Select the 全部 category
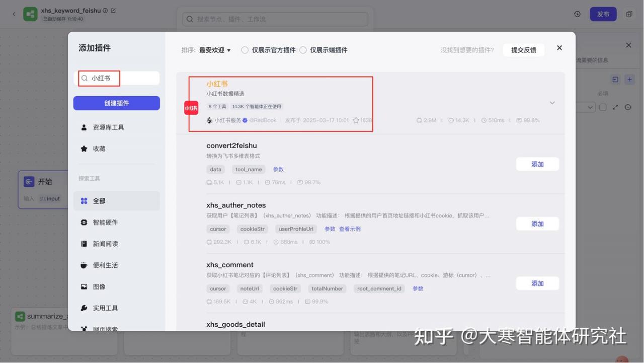Screen dimensions: 644x363 click(117, 201)
